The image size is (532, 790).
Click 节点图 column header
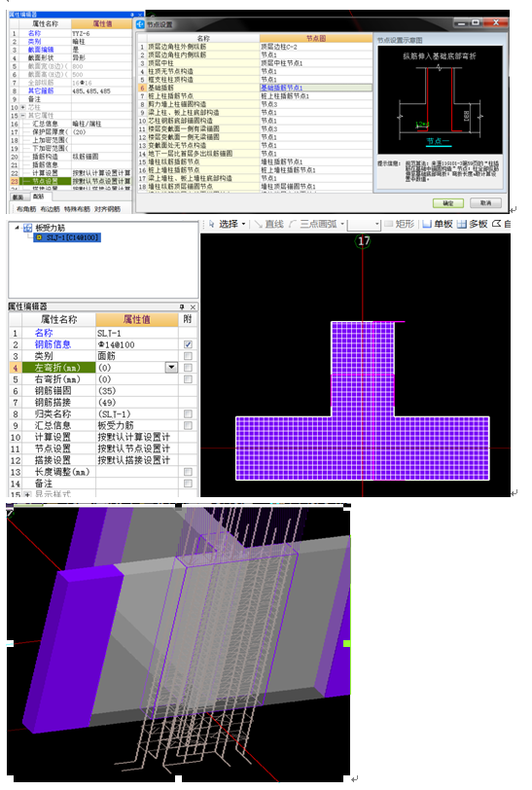pos(316,38)
